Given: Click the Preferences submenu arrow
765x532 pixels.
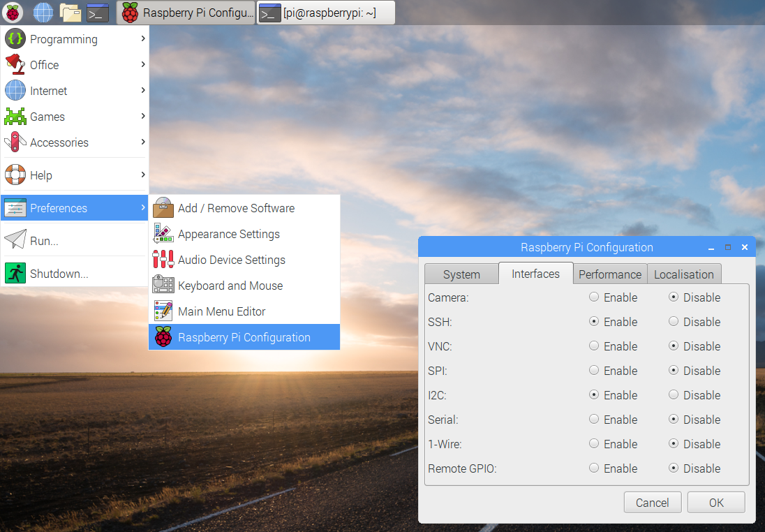Looking at the screenshot, I should (143, 207).
